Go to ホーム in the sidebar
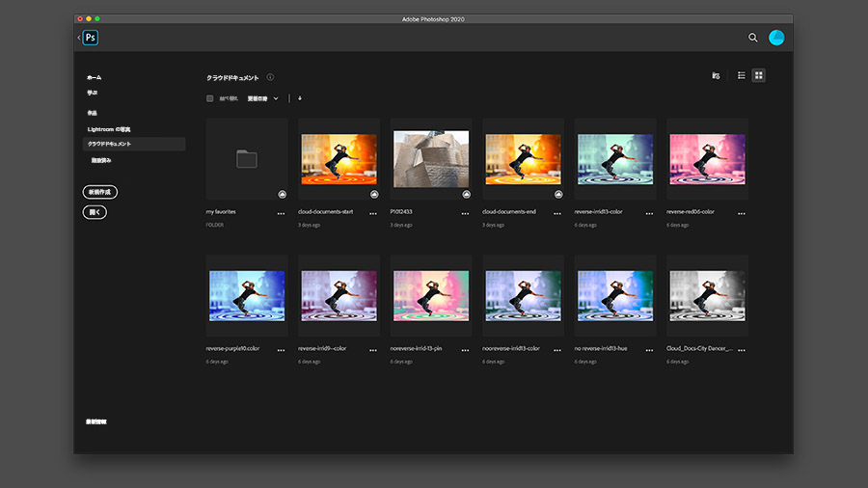868x488 pixels. [x=95, y=77]
